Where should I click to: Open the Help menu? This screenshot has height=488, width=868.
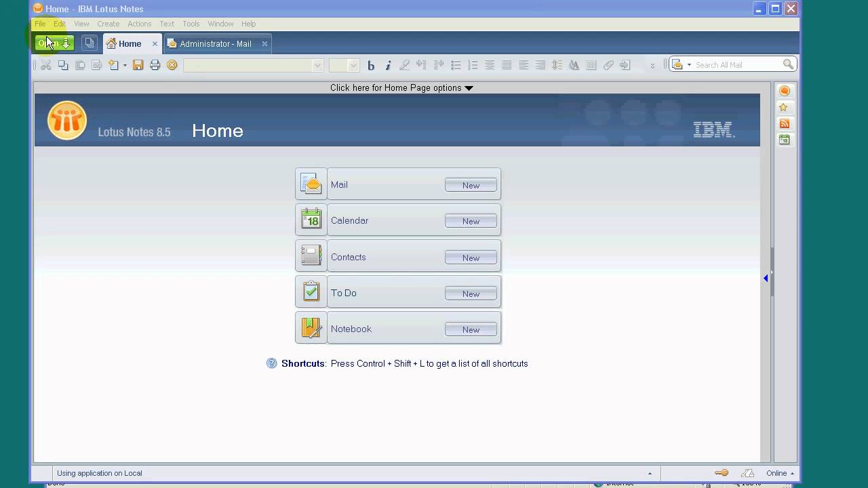pos(248,24)
